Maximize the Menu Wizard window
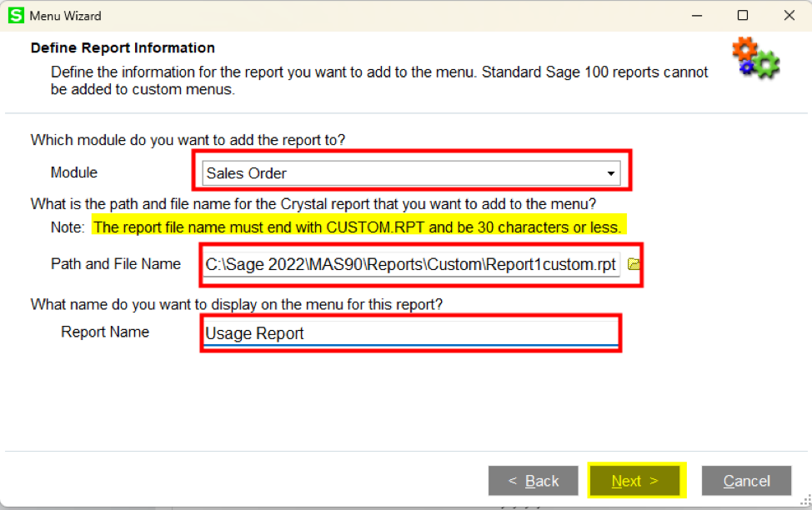 click(x=743, y=16)
